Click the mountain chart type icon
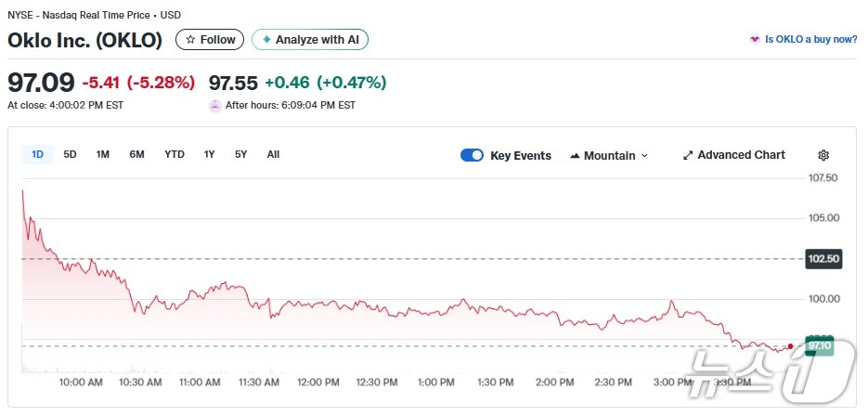 coord(575,156)
